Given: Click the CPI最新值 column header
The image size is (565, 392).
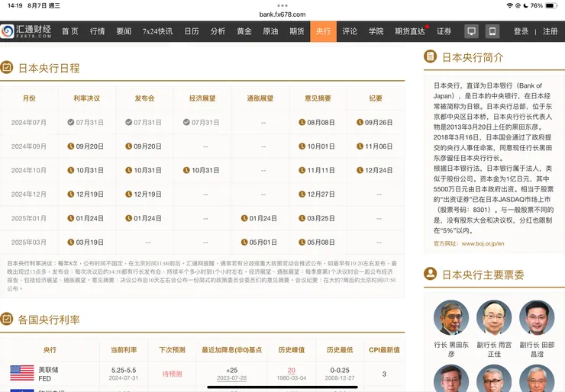Looking at the screenshot, I should coord(385,349).
